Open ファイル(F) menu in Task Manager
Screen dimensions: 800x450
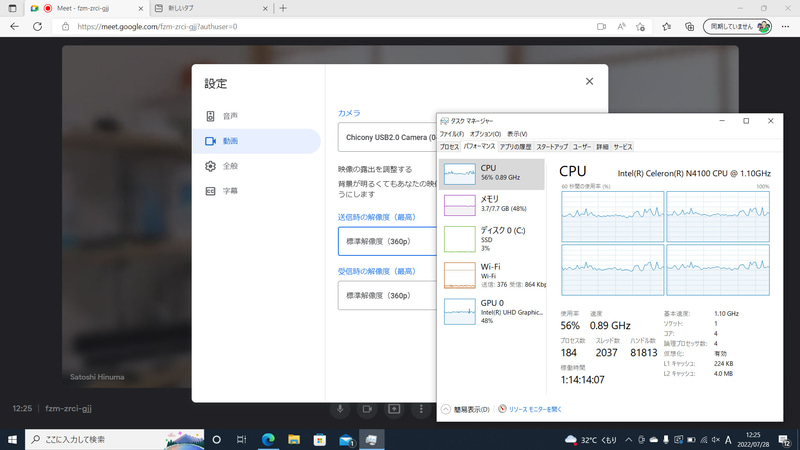tap(452, 134)
